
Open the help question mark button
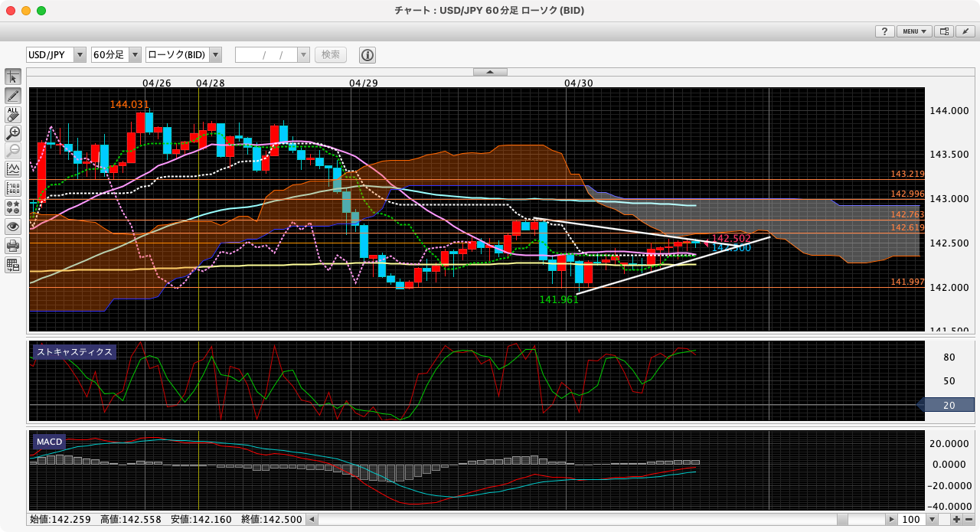click(x=885, y=31)
